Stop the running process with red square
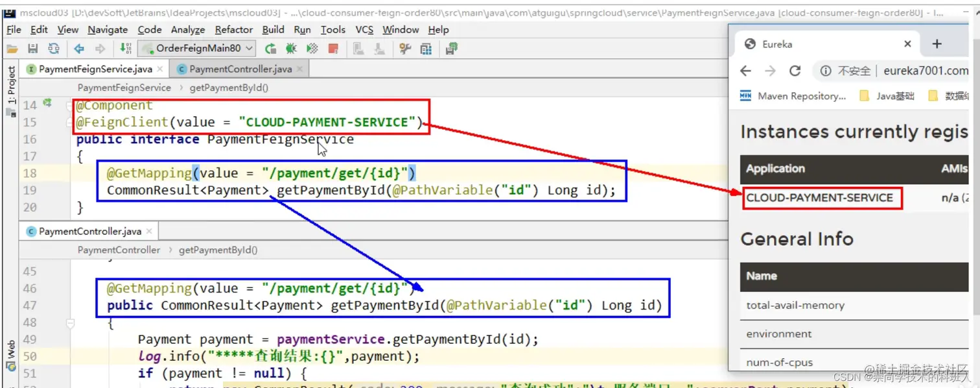 click(x=333, y=49)
